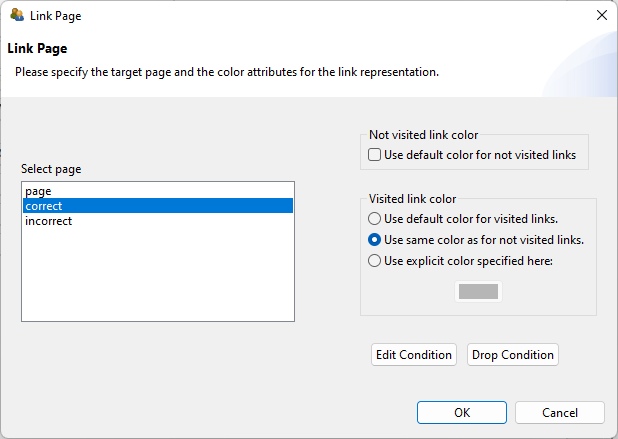Close the Link Page dialog window

[x=601, y=16]
